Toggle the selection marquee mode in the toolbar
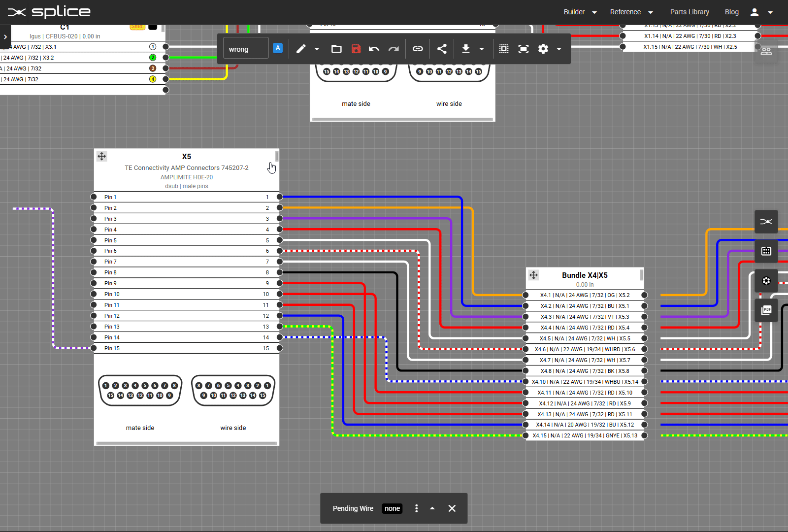788x532 pixels. pos(503,48)
